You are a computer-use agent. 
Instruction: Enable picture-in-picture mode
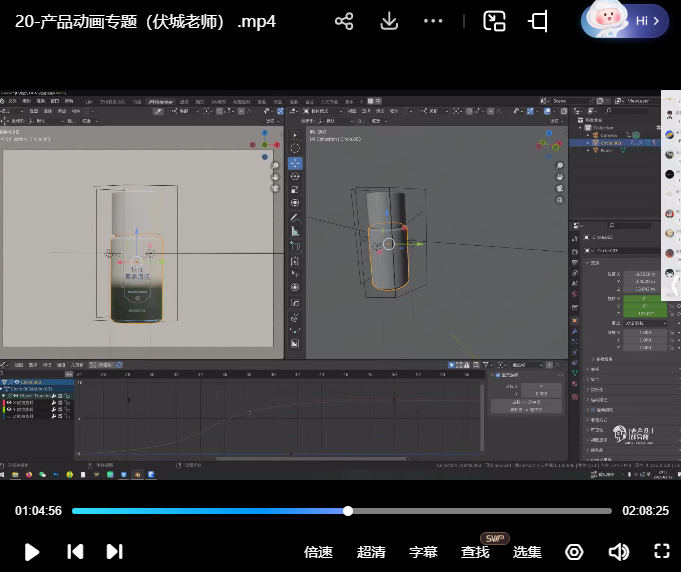pos(494,21)
